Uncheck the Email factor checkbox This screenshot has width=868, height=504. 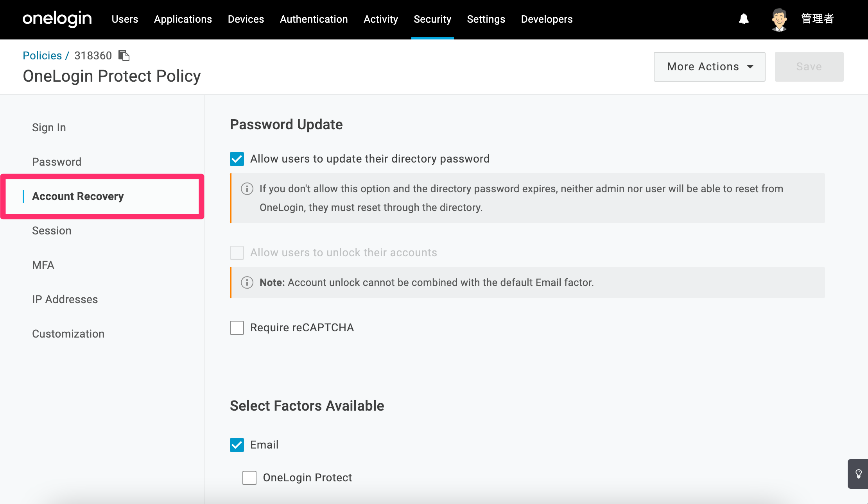237,445
